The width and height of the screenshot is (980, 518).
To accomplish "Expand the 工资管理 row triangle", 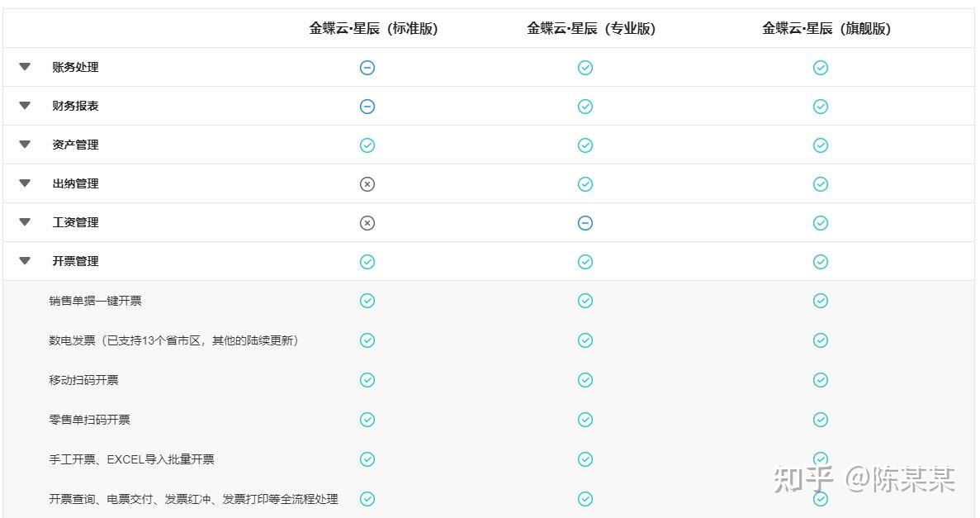I will coord(25,222).
